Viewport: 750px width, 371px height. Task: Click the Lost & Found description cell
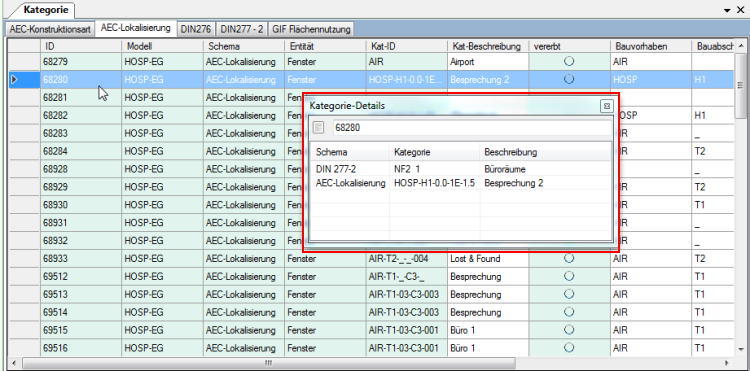click(488, 259)
